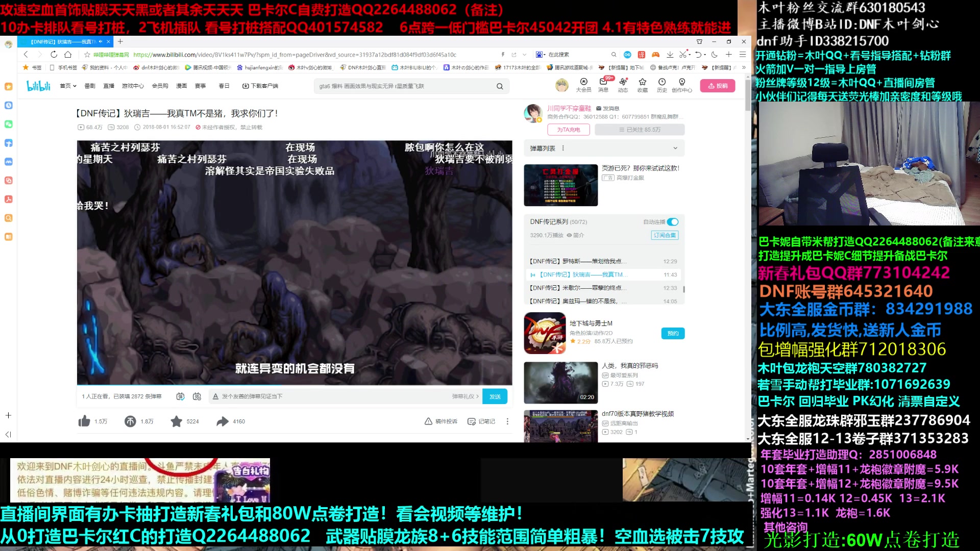Screen dimensions: 980x551
Task: Click 已关注 85.5万 follow button
Action: tap(640, 130)
